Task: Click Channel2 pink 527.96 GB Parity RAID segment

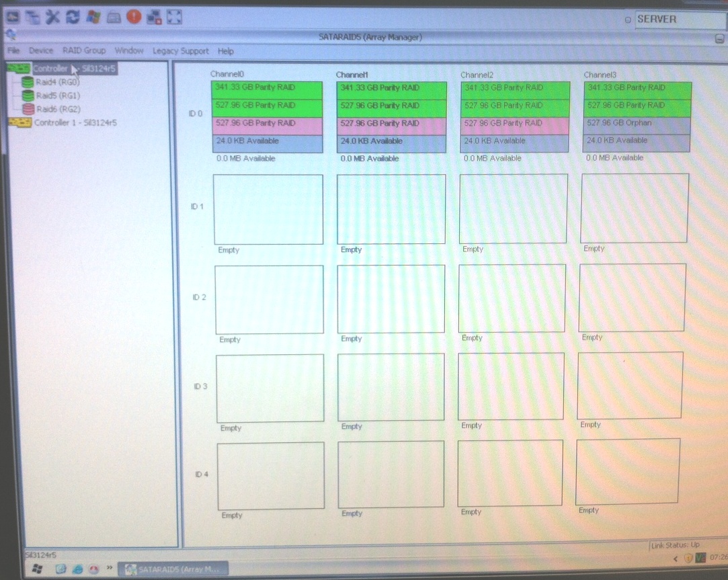Action: (514, 126)
